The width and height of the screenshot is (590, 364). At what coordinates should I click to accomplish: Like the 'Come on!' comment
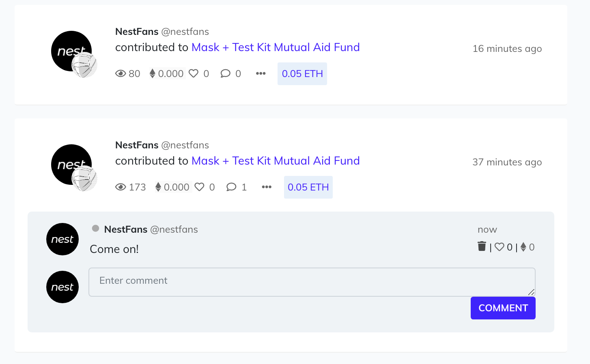500,247
